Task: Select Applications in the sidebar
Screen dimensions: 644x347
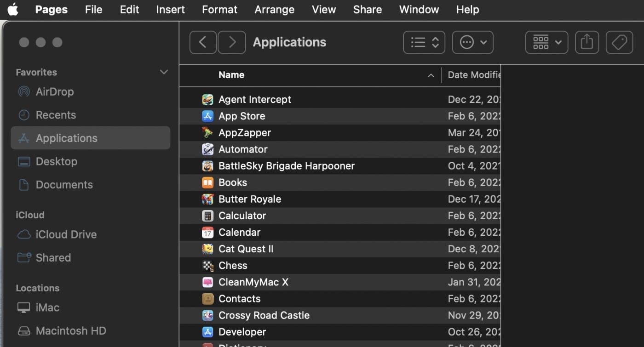Action: point(91,138)
